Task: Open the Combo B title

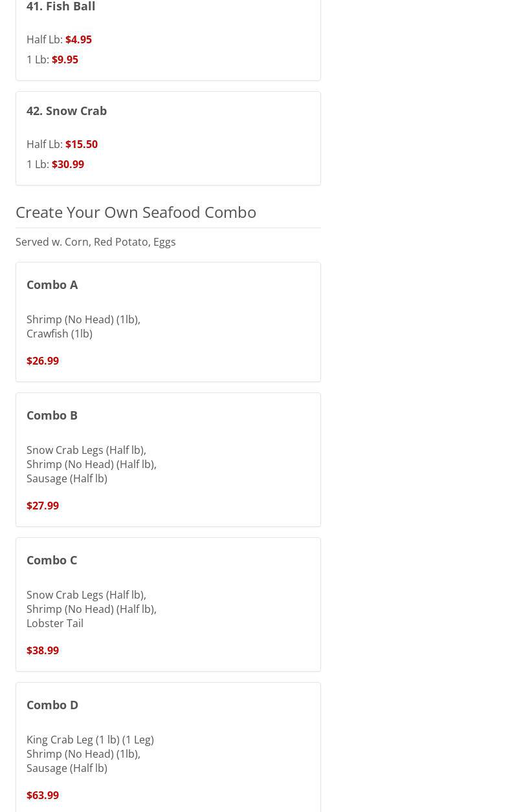Action: (x=52, y=415)
